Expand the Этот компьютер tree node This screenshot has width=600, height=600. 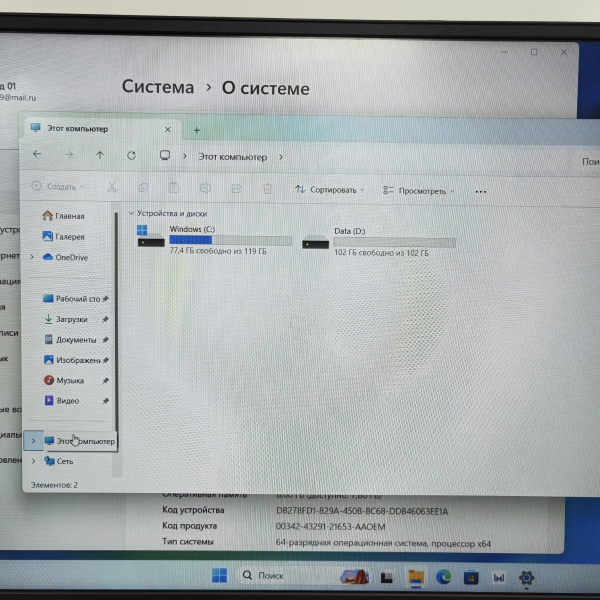33,441
